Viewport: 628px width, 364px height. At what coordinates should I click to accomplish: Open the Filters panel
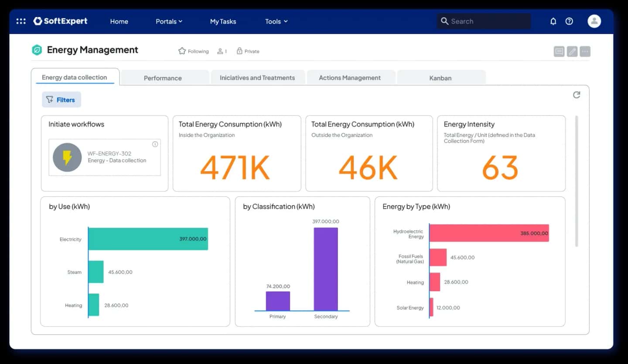[61, 100]
